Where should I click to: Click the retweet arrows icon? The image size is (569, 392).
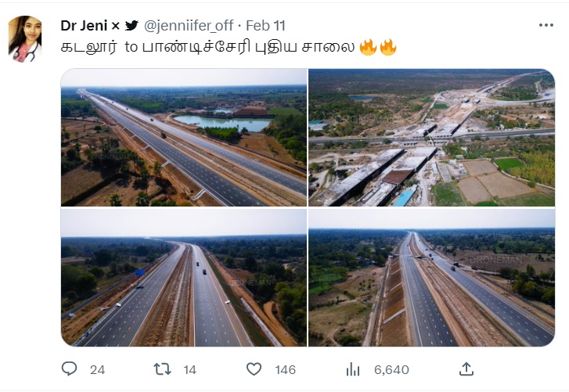pos(162,369)
